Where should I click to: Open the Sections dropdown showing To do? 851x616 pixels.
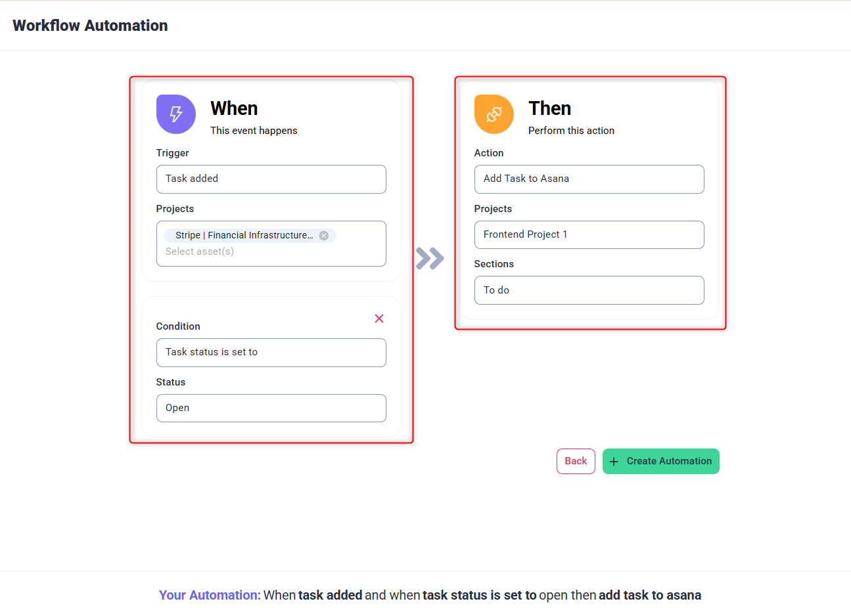point(589,290)
